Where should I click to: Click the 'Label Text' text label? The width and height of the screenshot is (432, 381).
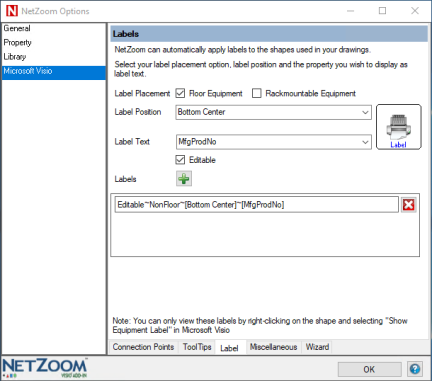pyautogui.click(x=132, y=142)
